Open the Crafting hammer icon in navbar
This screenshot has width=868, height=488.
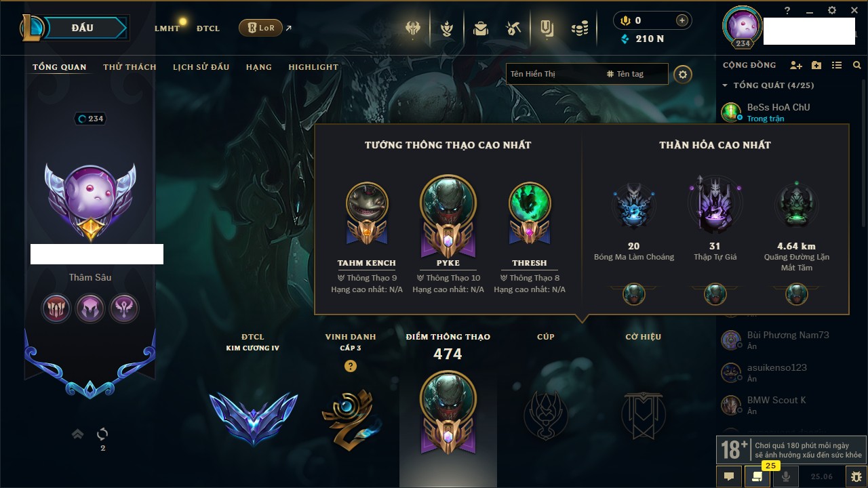click(513, 28)
